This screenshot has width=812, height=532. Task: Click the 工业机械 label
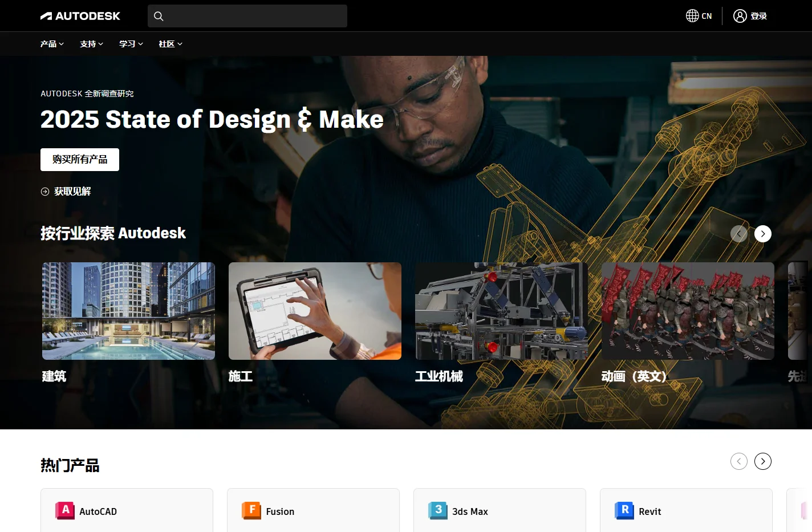(439, 376)
